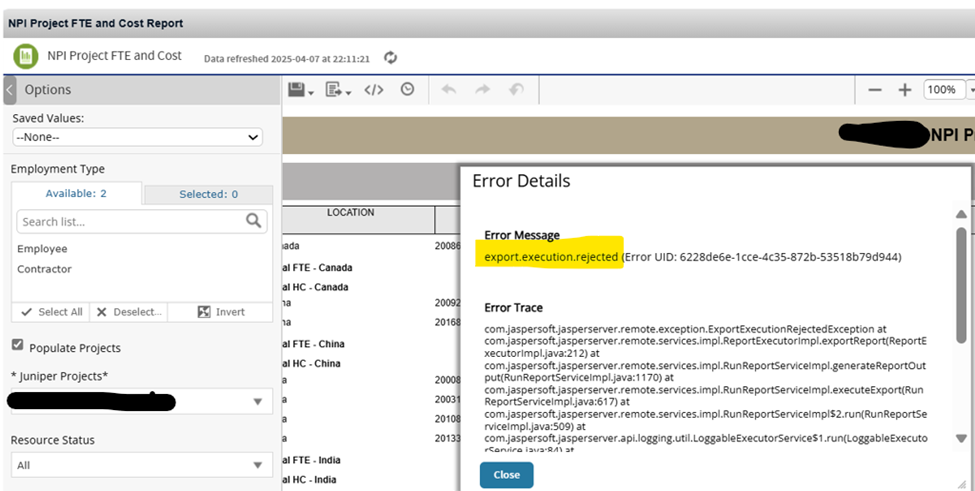
Task: Zoom in with the plus icon
Action: point(905,90)
